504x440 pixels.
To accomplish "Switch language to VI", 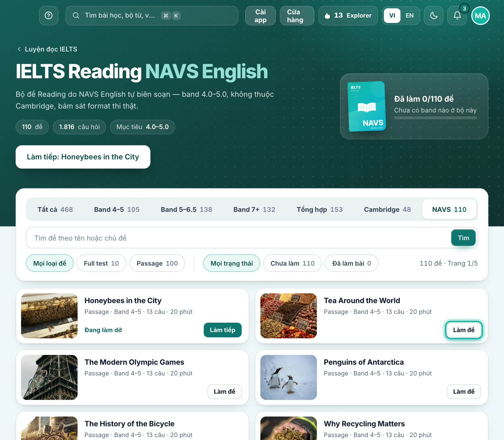I will click(392, 16).
